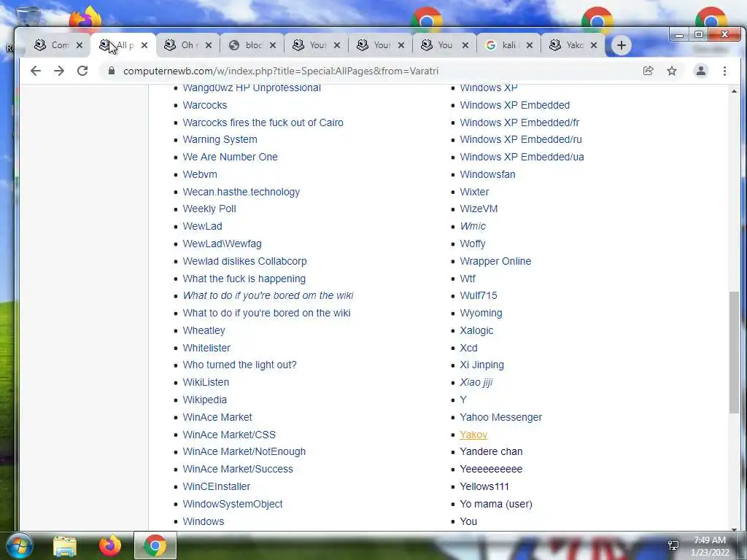
Task: Close the 'bloc' tab
Action: point(273,45)
